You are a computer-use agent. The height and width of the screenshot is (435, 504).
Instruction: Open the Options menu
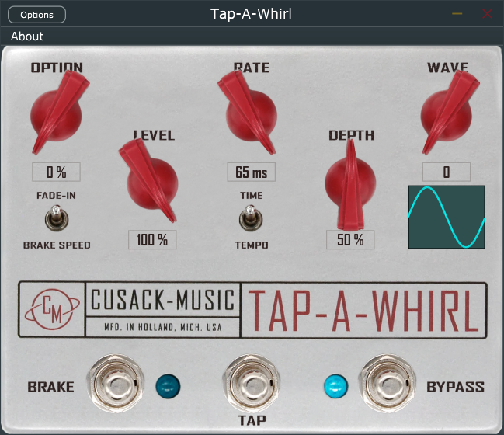(37, 15)
